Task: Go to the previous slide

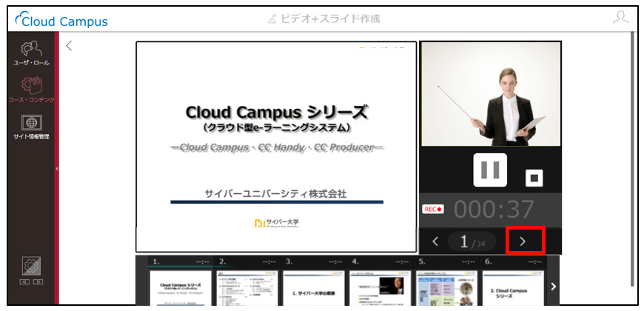Action: [435, 241]
